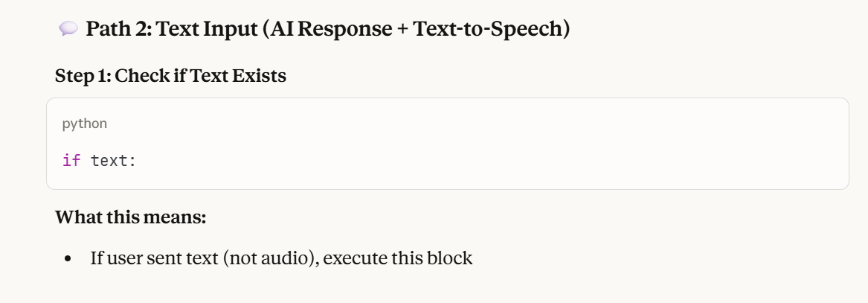Click the purple "if" keyword in the code
868x303 pixels.
(x=71, y=160)
